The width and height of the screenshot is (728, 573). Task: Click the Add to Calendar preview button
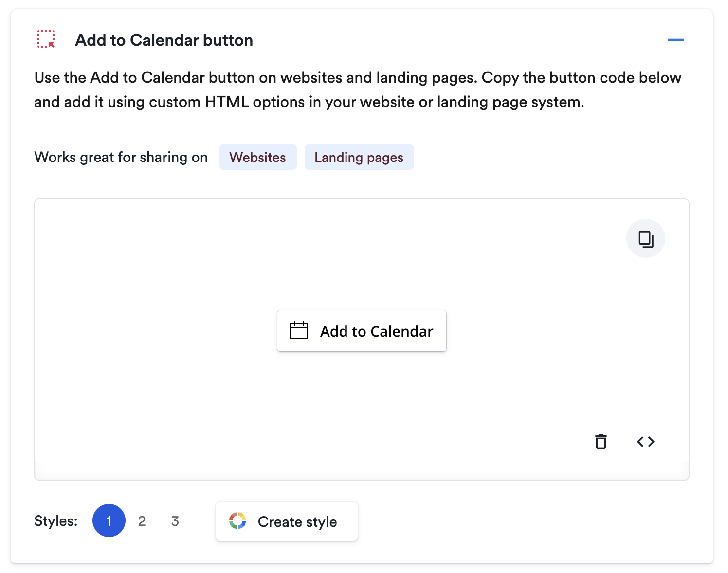click(362, 331)
